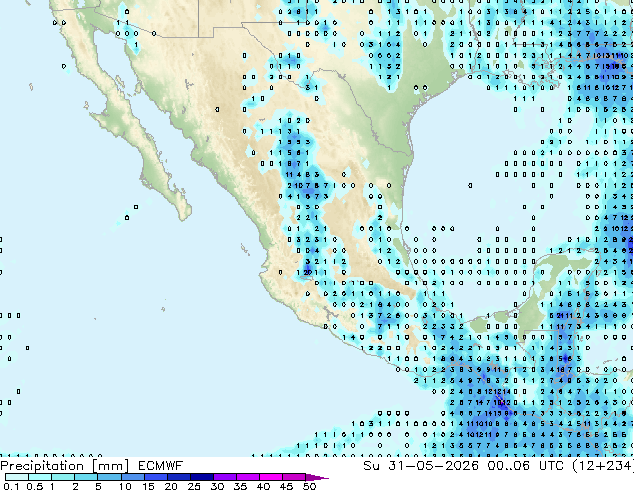Click the 0.1–0.5 mm legend swatch
Image resolution: width=634 pixels, height=490 pixels.
(17, 477)
